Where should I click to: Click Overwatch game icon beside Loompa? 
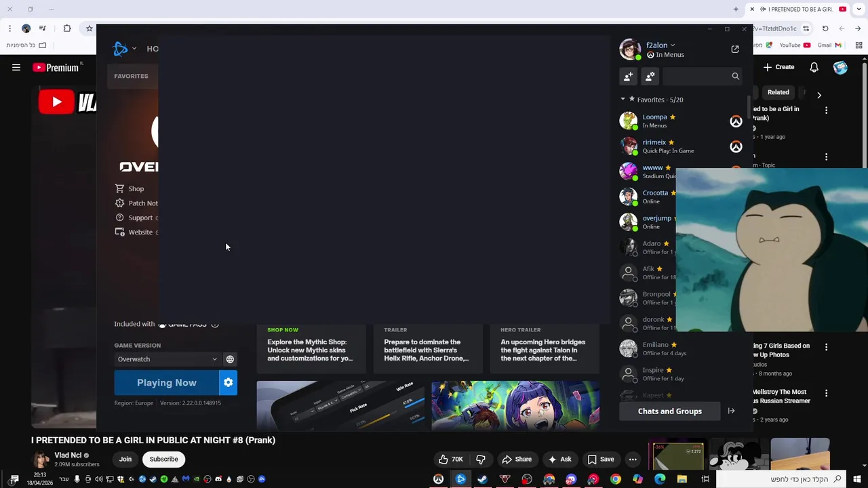[x=736, y=121]
